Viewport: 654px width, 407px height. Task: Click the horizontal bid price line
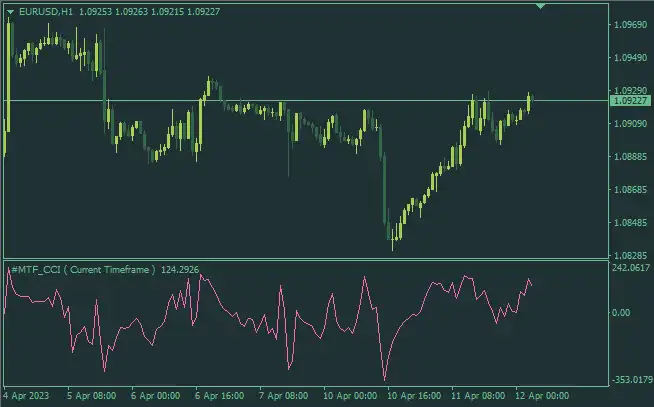tap(300, 101)
